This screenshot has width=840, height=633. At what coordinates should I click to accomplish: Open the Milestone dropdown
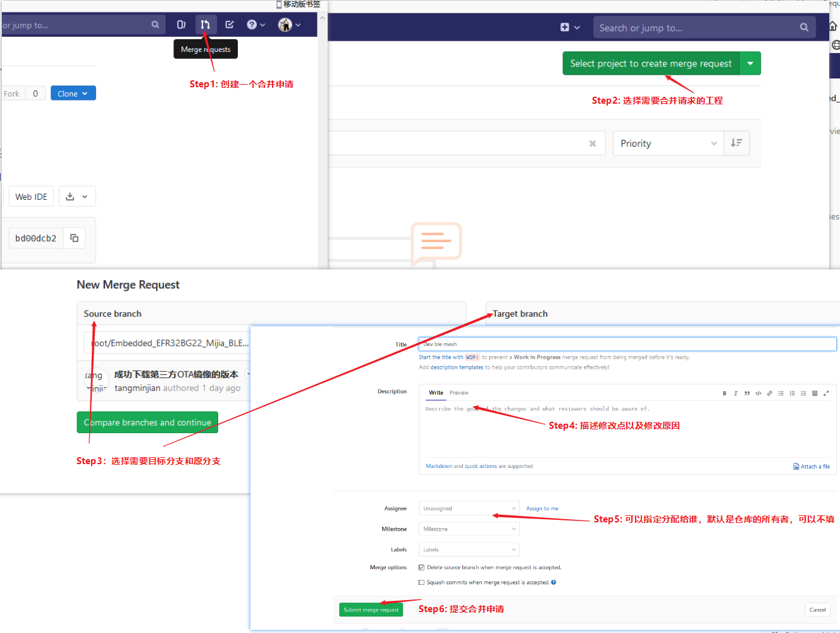[469, 529]
